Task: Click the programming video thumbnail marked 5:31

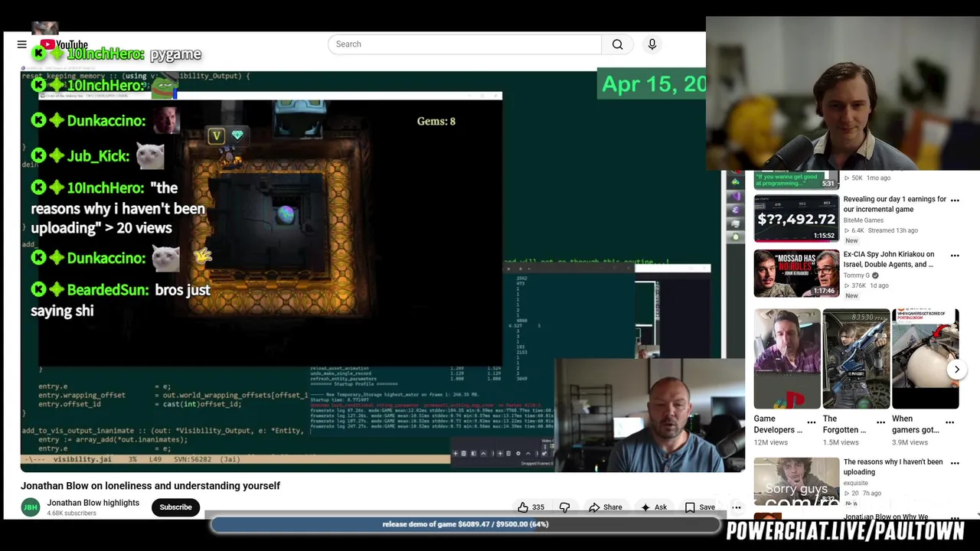Action: [x=796, y=180]
